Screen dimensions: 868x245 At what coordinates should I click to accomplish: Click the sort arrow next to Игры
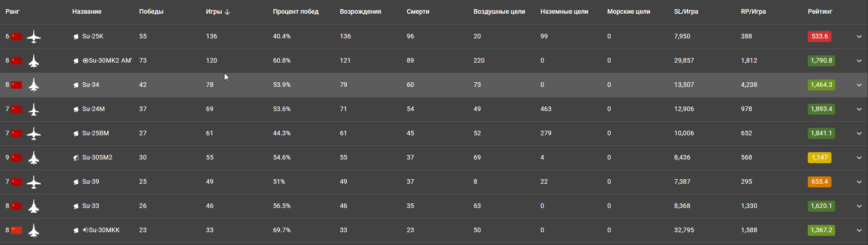(x=227, y=12)
